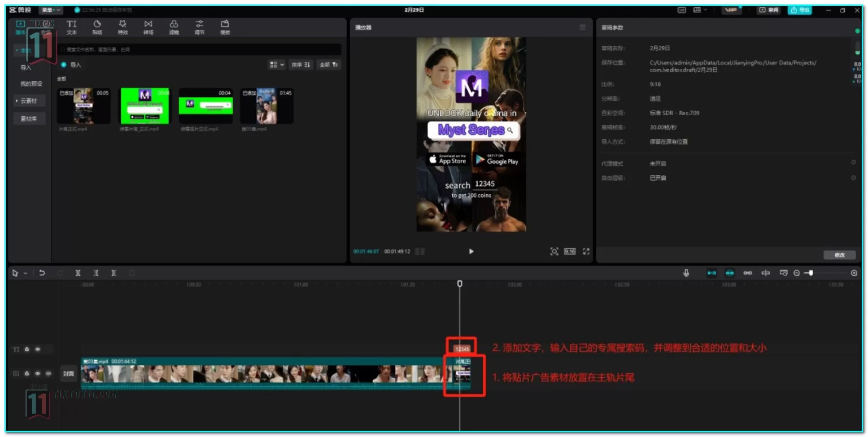
Task: Expand the selection tool dropdown arrow
Action: click(x=26, y=273)
